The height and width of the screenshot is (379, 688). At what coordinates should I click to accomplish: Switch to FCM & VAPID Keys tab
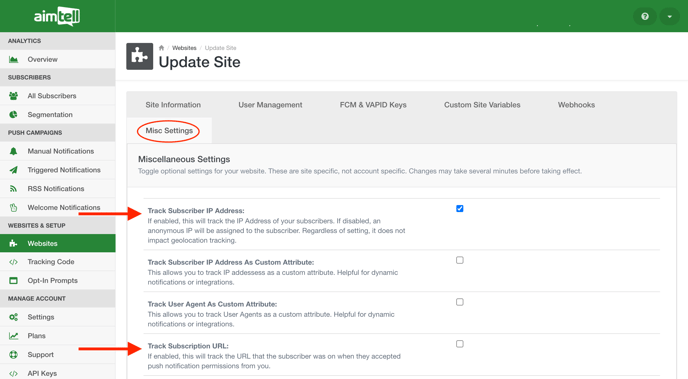[373, 105]
